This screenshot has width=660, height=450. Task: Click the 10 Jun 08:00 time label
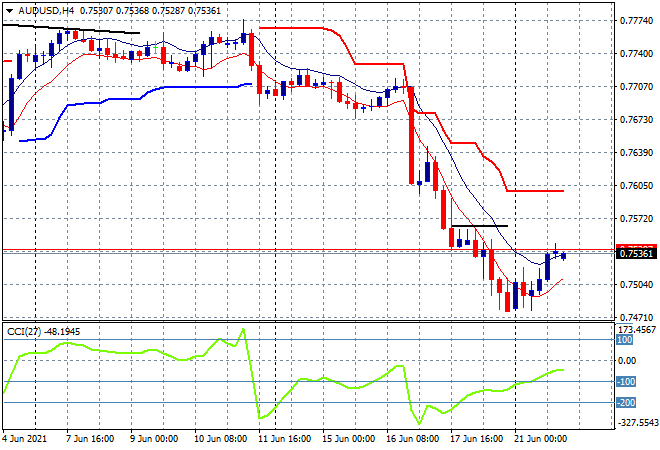pos(220,439)
